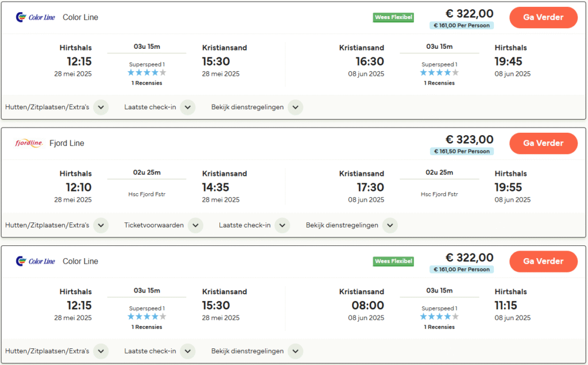Click star rating on 16:30 return sailing
This screenshot has width=588, height=365.
(439, 73)
